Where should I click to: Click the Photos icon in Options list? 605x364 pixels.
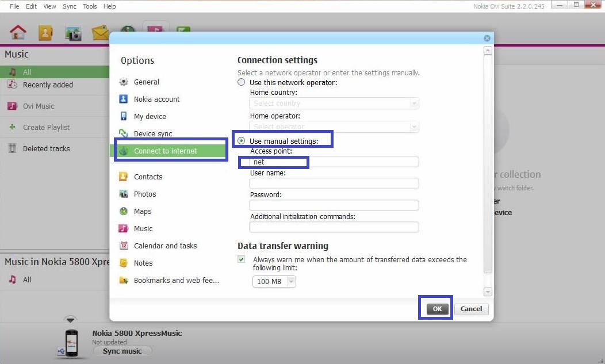pos(124,194)
